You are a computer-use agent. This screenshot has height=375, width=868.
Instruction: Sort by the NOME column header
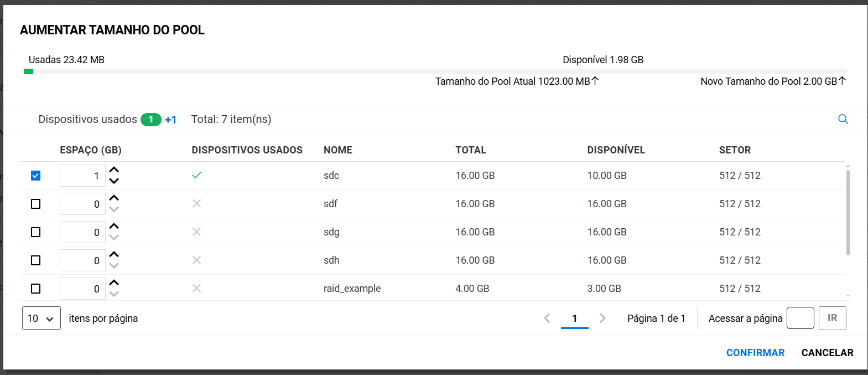point(338,150)
